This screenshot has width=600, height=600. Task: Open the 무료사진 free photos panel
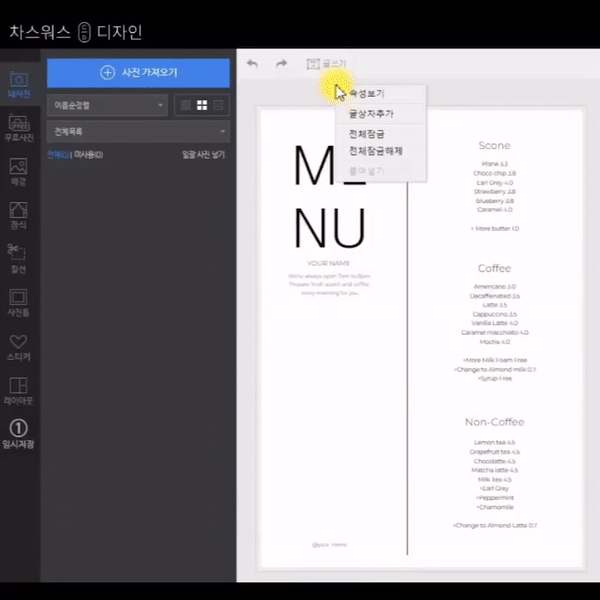point(19,128)
